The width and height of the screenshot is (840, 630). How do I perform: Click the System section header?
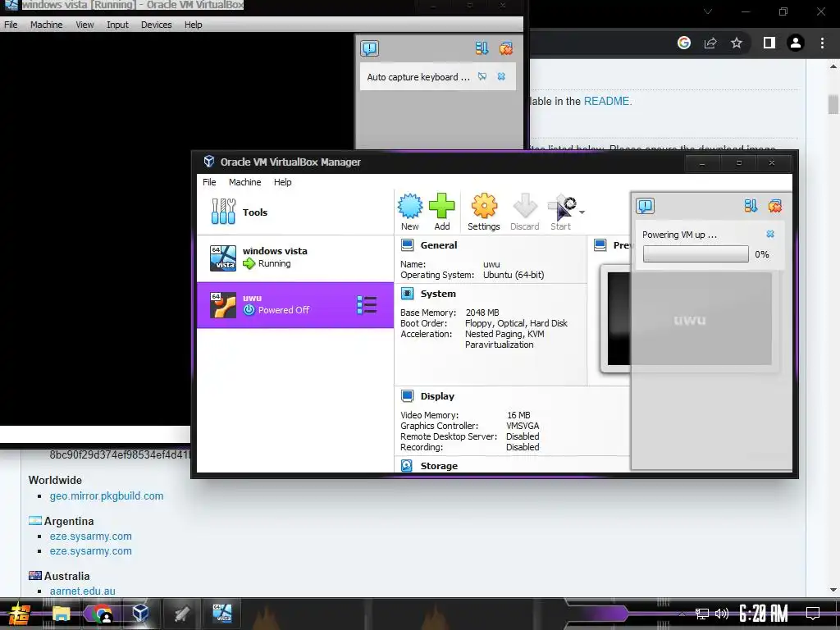point(438,294)
